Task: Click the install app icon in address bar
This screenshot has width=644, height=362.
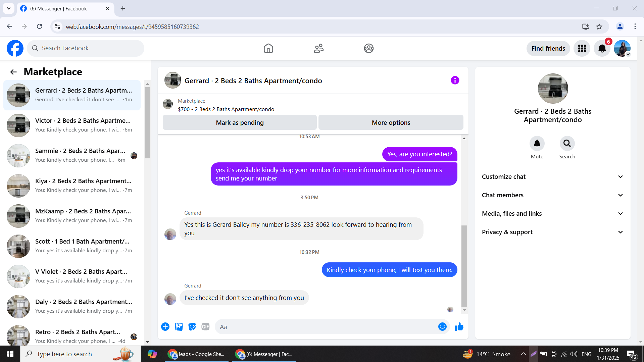Action: pyautogui.click(x=586, y=27)
